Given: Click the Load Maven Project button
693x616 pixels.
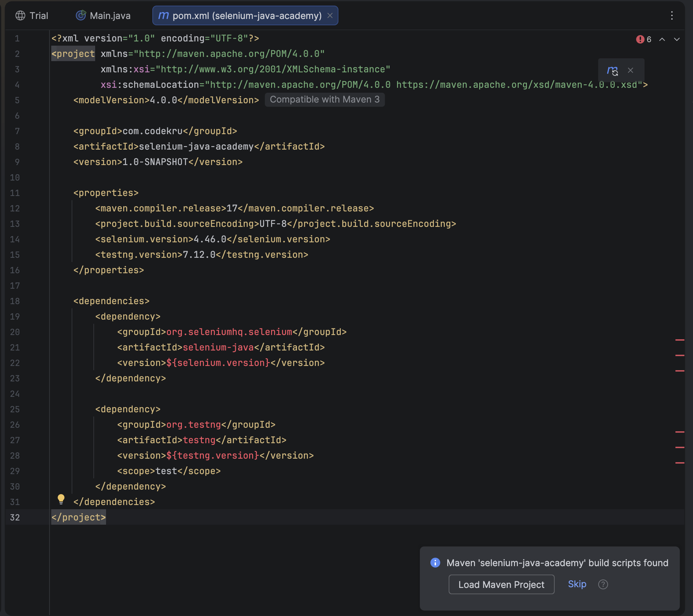Looking at the screenshot, I should [x=501, y=584].
